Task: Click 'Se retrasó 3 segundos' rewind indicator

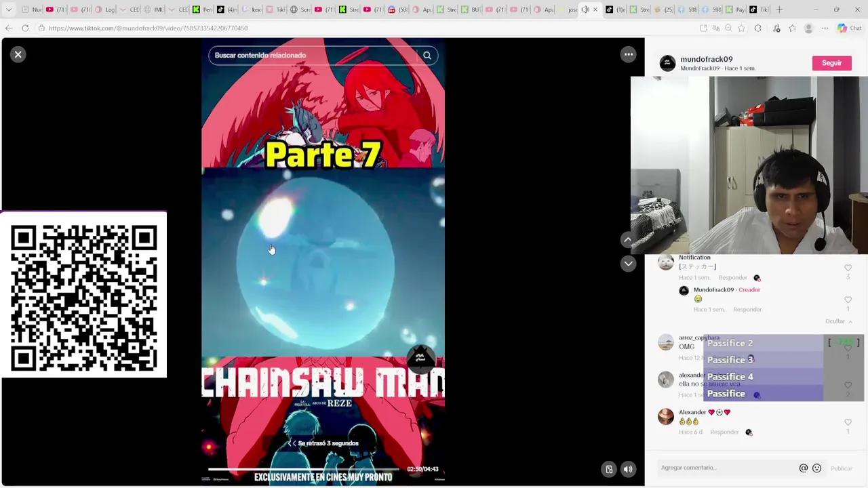Action: click(x=323, y=443)
